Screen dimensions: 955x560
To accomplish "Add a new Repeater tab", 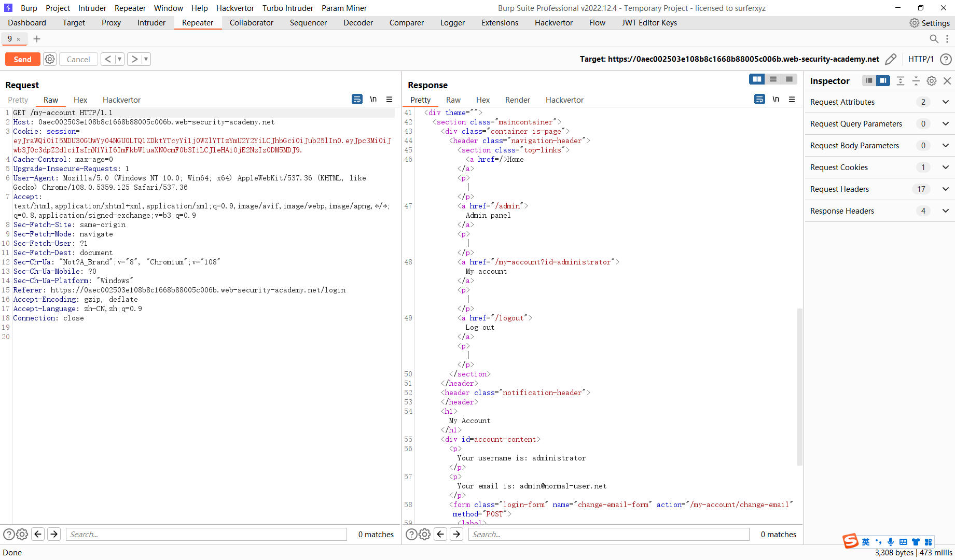I will [x=37, y=39].
